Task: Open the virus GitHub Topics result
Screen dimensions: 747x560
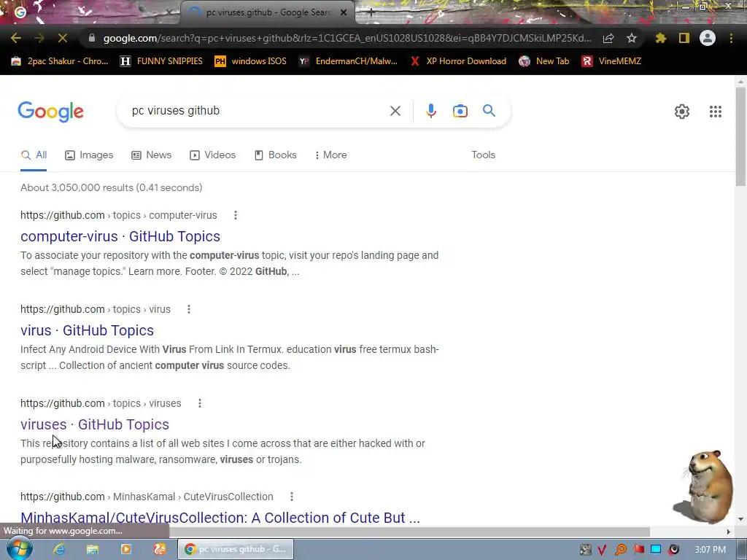Action: 88,330
